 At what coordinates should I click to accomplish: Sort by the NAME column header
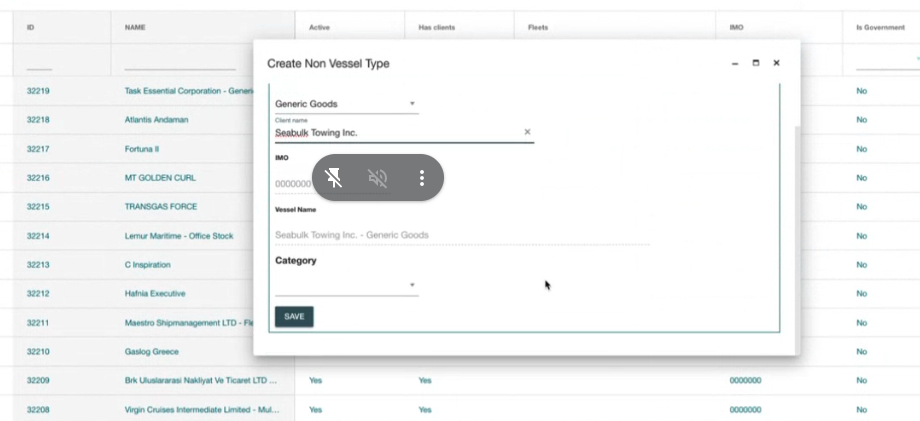pos(135,28)
